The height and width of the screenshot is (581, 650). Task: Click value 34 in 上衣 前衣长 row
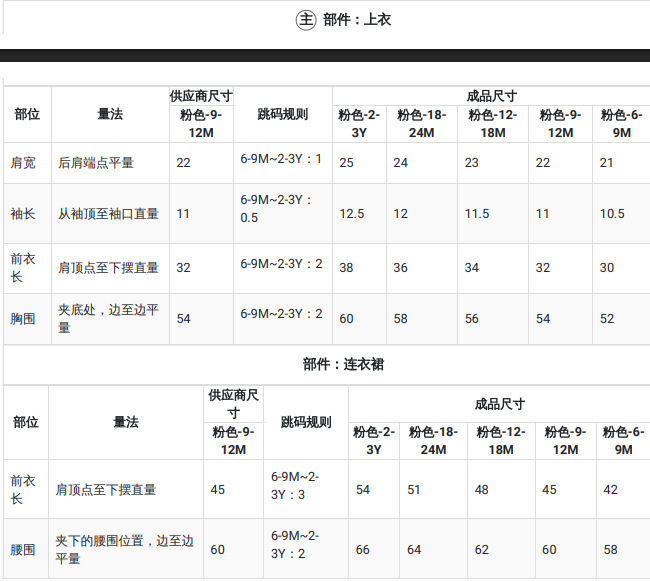coord(471,268)
